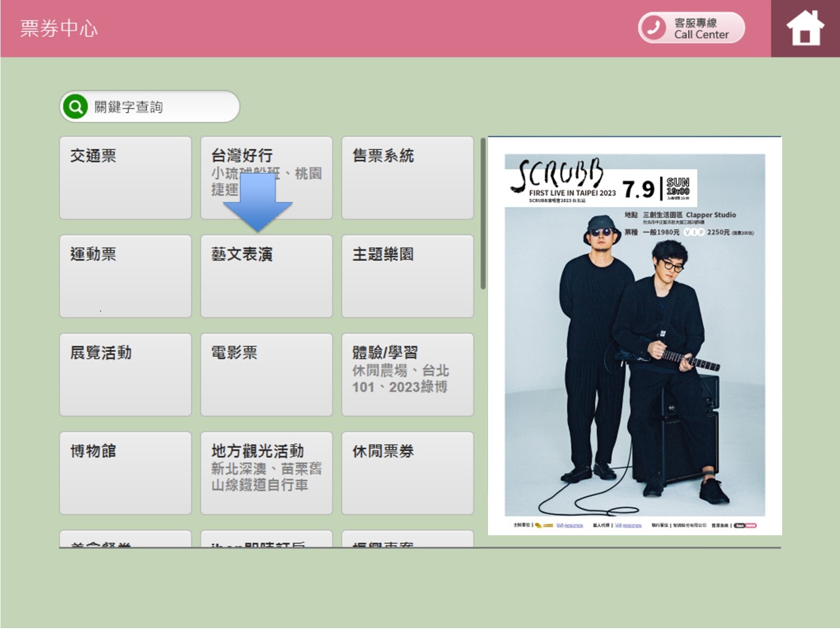Open the 體驗/學習 category tile

coord(407,375)
